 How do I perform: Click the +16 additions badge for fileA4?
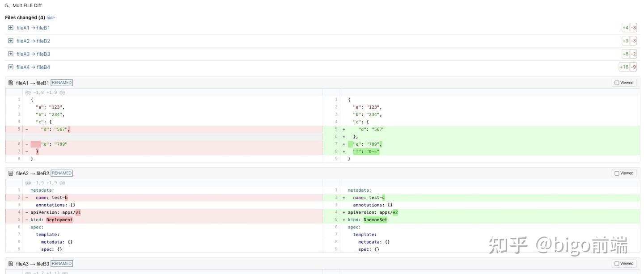[624, 67]
